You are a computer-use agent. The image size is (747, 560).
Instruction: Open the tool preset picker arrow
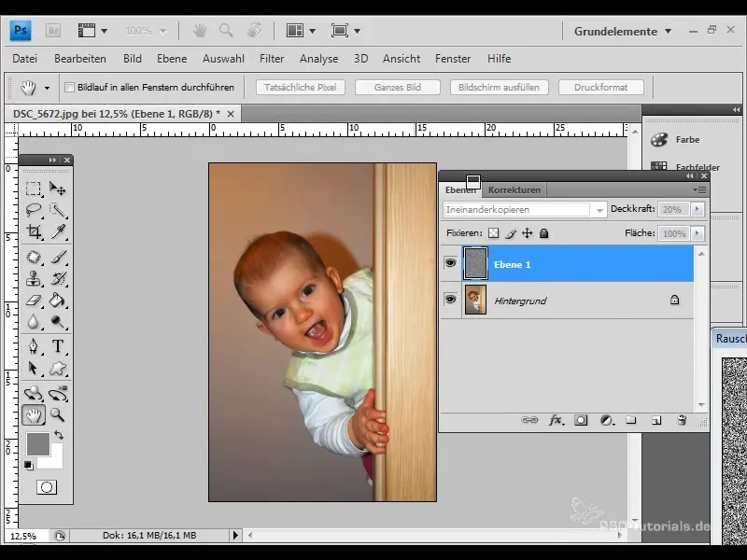click(47, 88)
